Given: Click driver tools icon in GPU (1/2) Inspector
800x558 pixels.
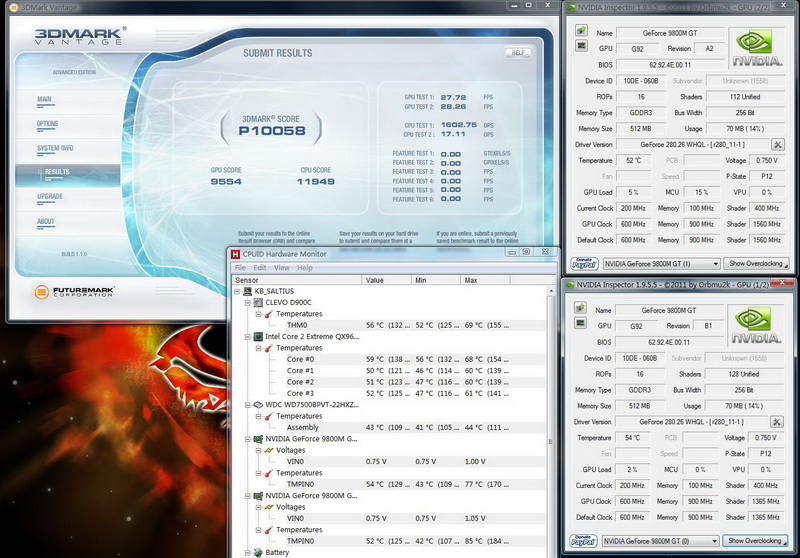Looking at the screenshot, I should pyautogui.click(x=777, y=422).
